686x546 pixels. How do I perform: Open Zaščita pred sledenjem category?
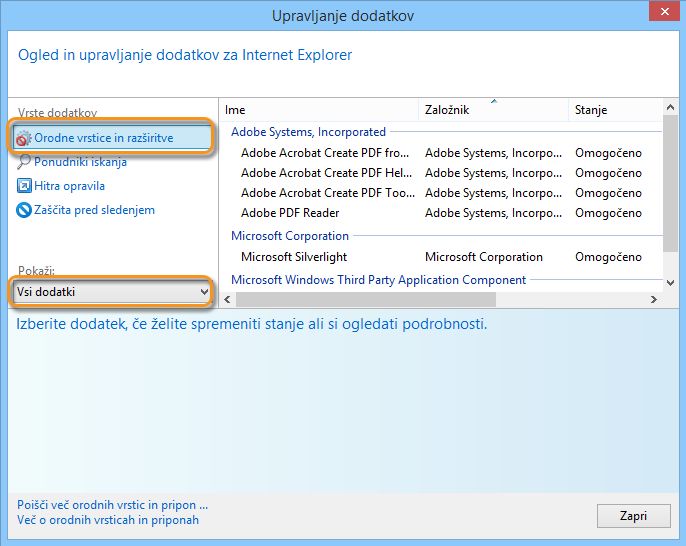click(86, 210)
